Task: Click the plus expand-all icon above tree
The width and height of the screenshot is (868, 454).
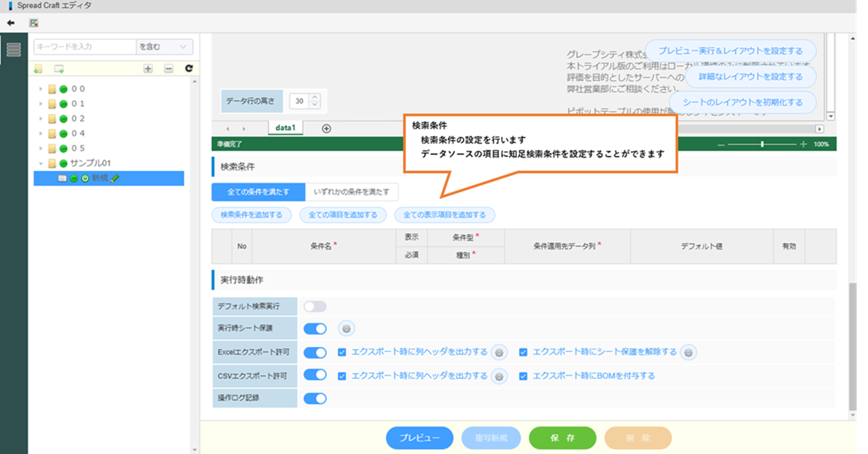Action: click(x=148, y=68)
